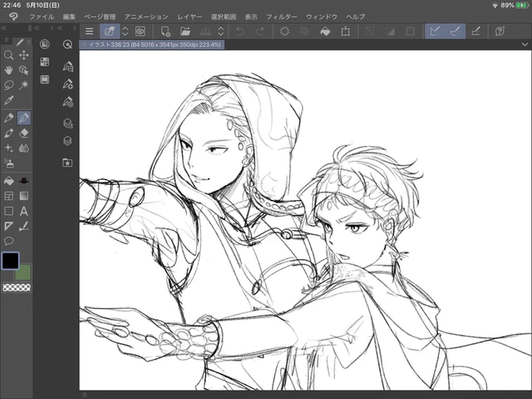532x399 pixels.
Task: Select the Balloon speech bubble tool
Action: (9, 241)
